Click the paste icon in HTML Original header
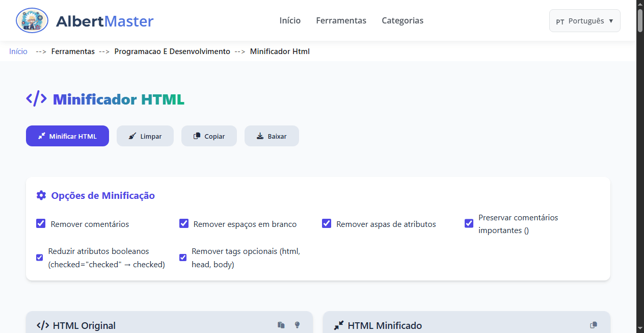644x333 pixels. pos(281,324)
